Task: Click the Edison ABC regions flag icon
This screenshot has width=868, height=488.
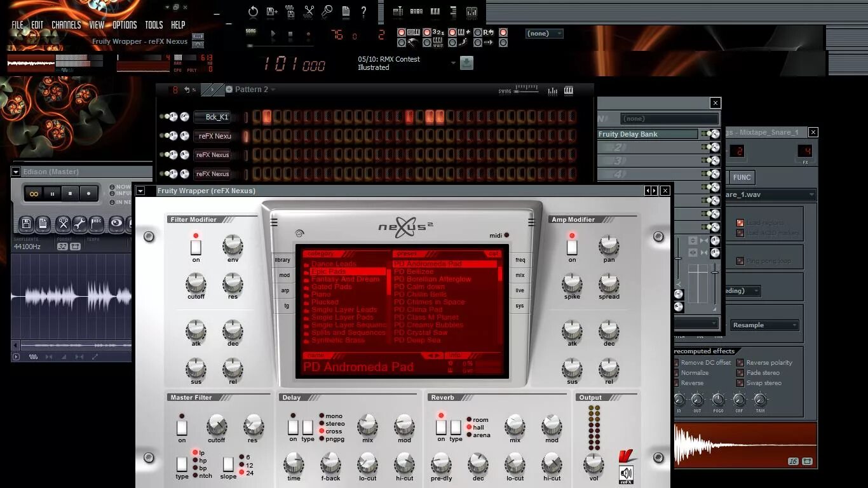Action: pyautogui.click(x=96, y=223)
